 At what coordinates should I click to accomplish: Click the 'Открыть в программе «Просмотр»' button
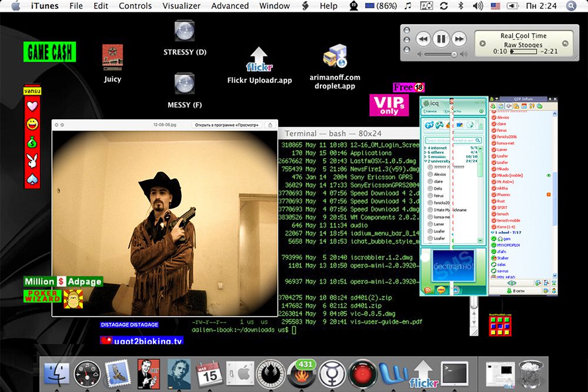pos(227,125)
